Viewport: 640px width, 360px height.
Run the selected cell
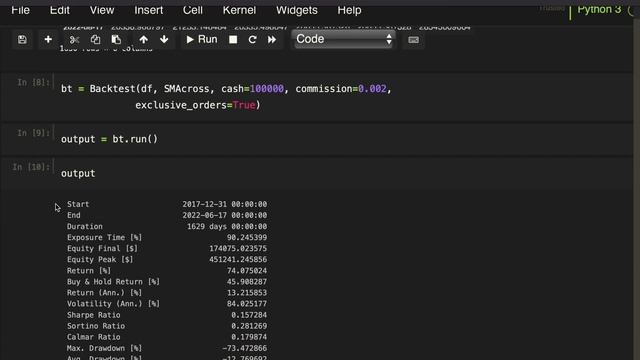pyautogui.click(x=202, y=40)
